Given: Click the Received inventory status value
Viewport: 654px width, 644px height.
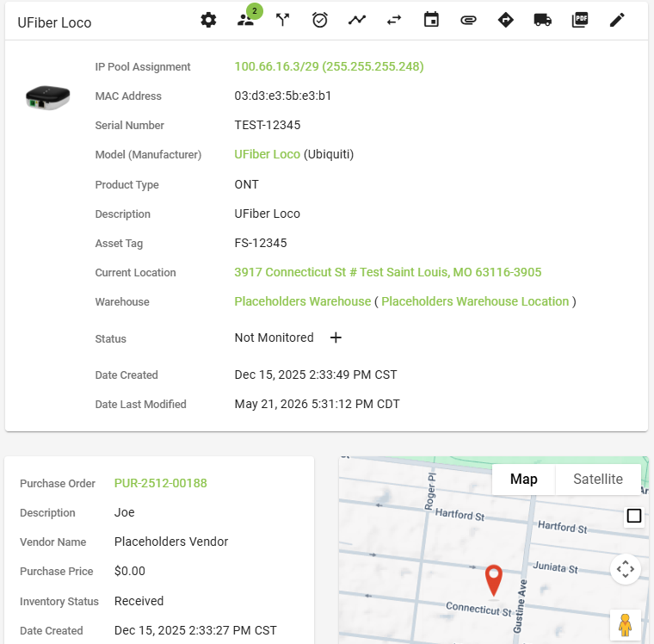Looking at the screenshot, I should tap(139, 601).
